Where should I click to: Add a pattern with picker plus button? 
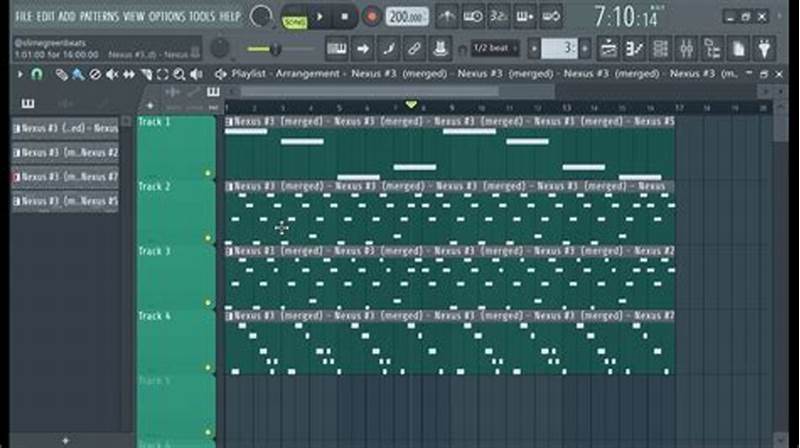pos(65,440)
